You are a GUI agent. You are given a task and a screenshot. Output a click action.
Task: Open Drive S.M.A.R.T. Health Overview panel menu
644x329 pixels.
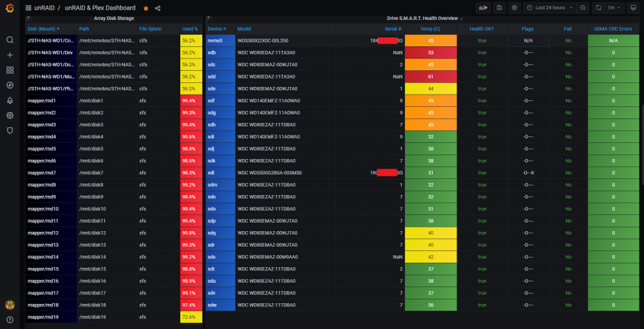pos(424,19)
